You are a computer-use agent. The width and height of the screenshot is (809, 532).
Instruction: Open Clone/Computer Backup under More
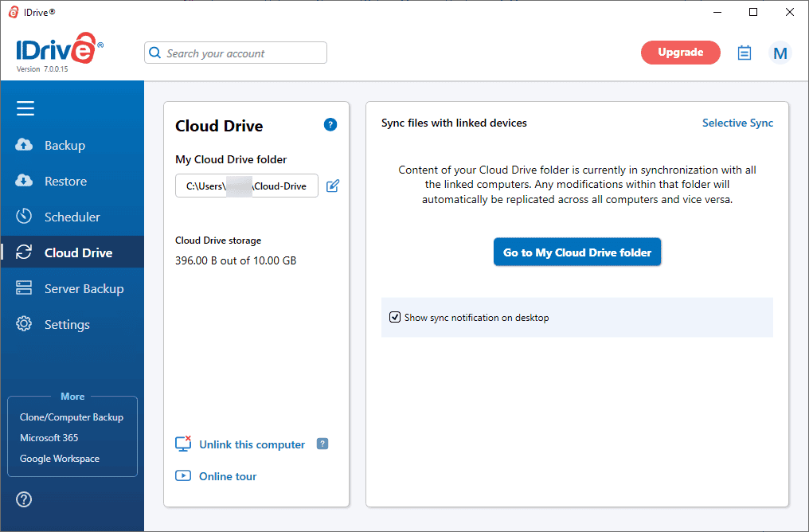[x=72, y=417]
